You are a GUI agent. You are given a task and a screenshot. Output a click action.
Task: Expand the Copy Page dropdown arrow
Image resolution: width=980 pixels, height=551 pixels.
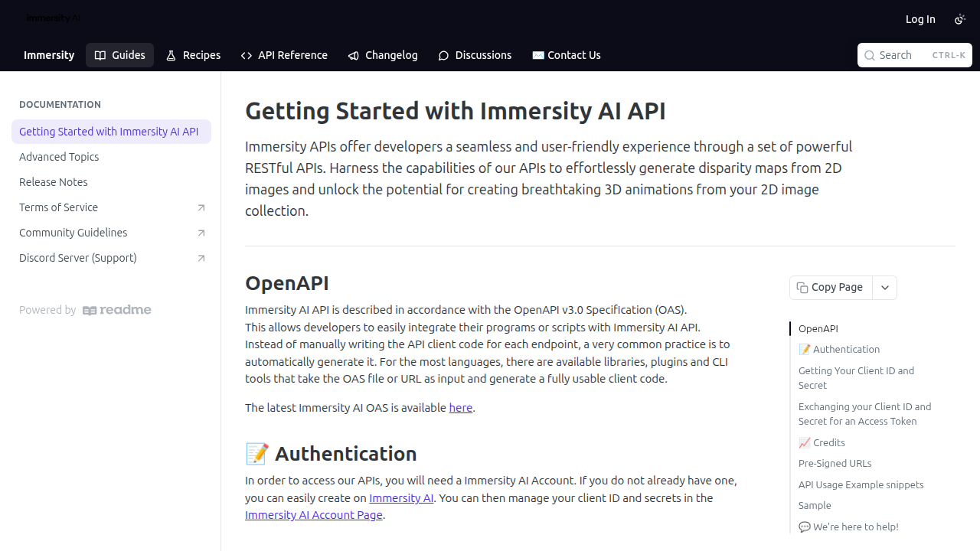885,288
